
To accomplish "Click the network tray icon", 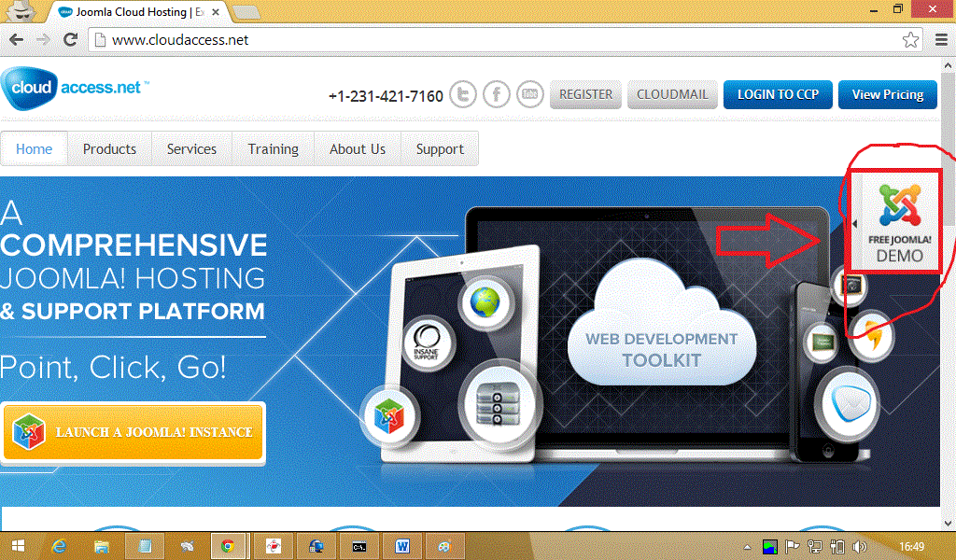I will point(814,547).
